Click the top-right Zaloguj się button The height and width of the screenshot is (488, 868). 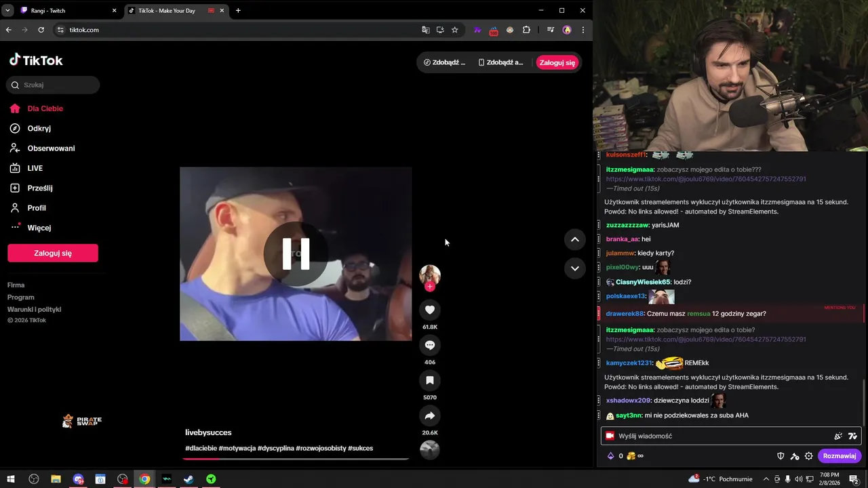(x=557, y=62)
